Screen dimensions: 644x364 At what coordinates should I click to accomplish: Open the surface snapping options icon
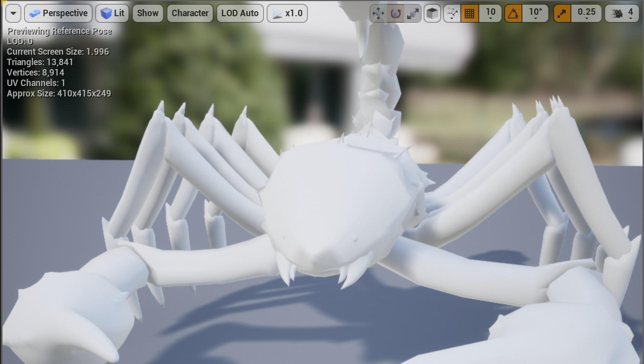[451, 13]
